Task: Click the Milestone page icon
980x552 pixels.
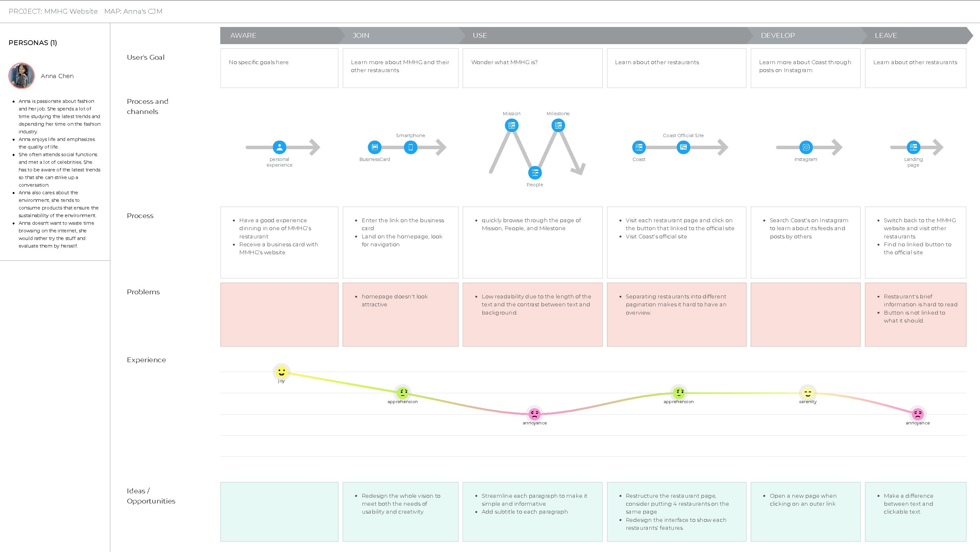Action: [x=558, y=125]
